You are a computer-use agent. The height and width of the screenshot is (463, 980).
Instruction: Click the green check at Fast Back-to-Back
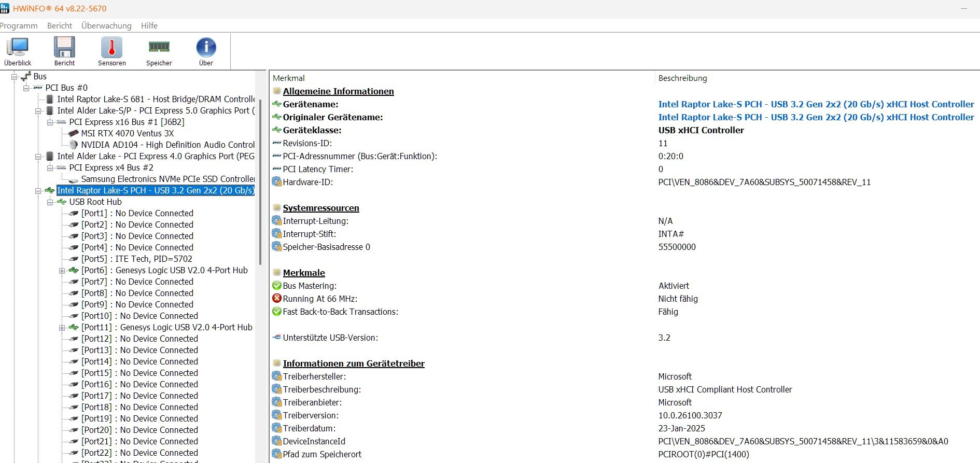pyautogui.click(x=277, y=312)
